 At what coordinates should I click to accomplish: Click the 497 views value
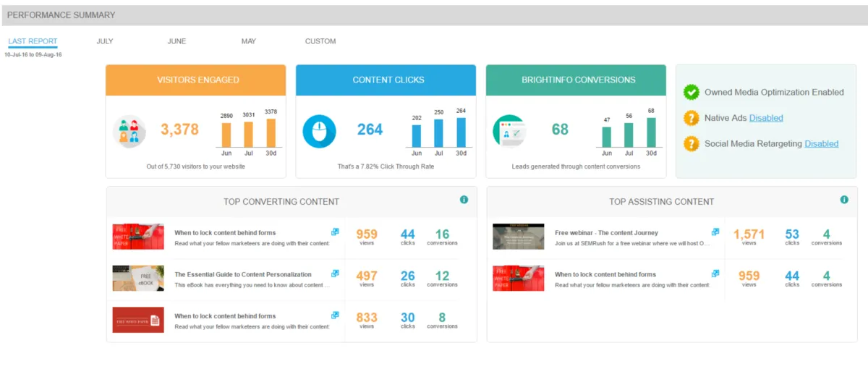(x=367, y=276)
